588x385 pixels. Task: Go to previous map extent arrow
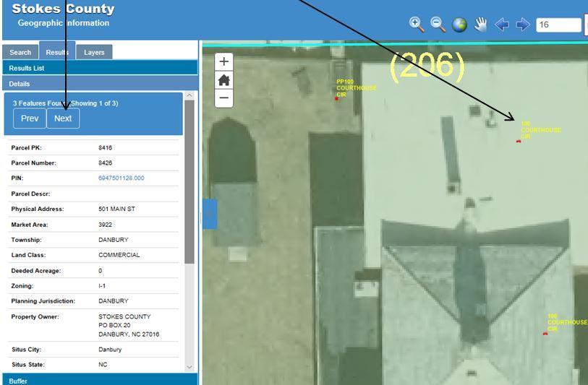502,25
